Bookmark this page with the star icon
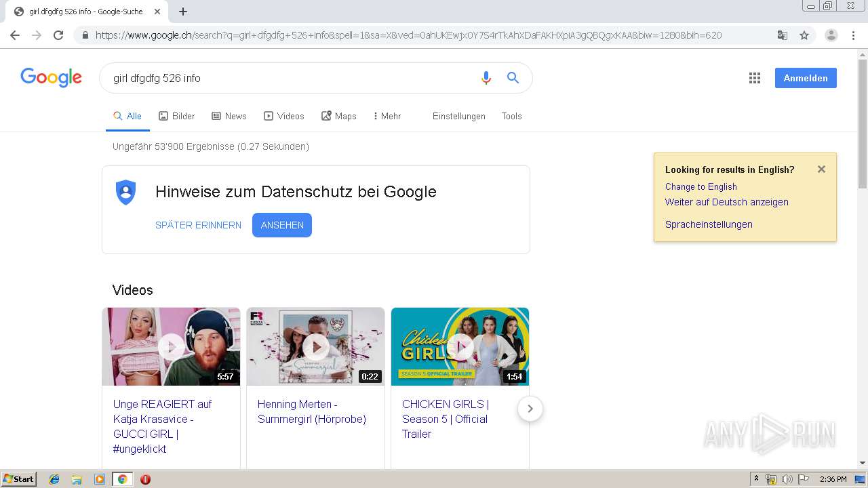This screenshot has width=868, height=488. (804, 35)
